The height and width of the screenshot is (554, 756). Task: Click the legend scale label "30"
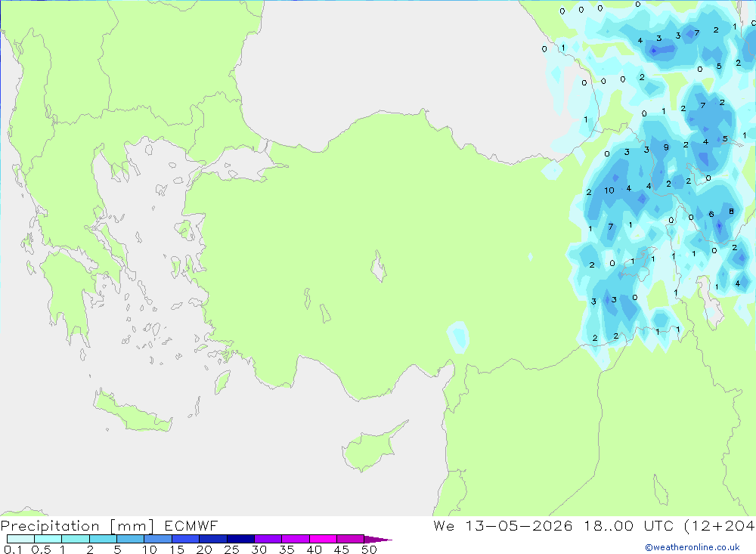tap(259, 549)
